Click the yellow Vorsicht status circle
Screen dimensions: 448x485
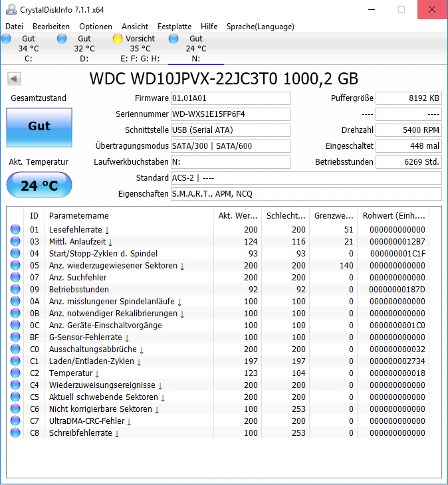(118, 39)
